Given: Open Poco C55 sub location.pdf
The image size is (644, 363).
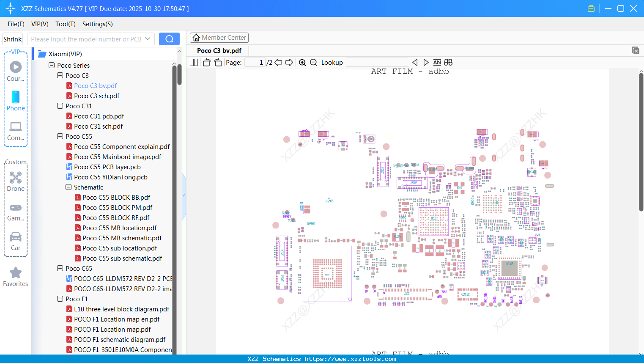Looking at the screenshot, I should pos(120,248).
